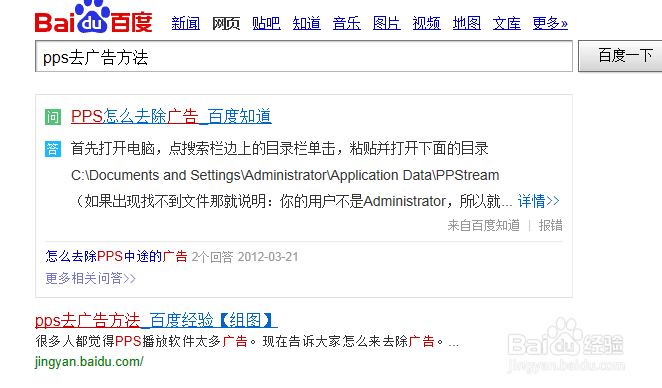Click the Baidu logo
Image resolution: width=662 pixels, height=388 pixels.
pyautogui.click(x=93, y=17)
